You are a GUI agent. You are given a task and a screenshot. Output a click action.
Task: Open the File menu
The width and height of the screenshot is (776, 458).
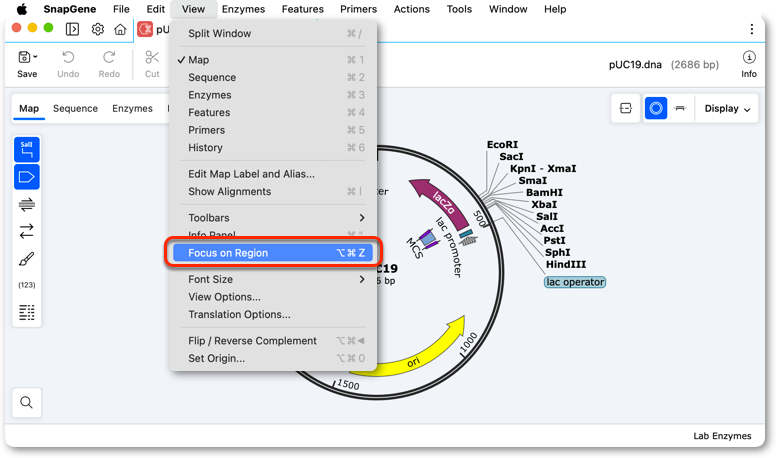(x=121, y=9)
